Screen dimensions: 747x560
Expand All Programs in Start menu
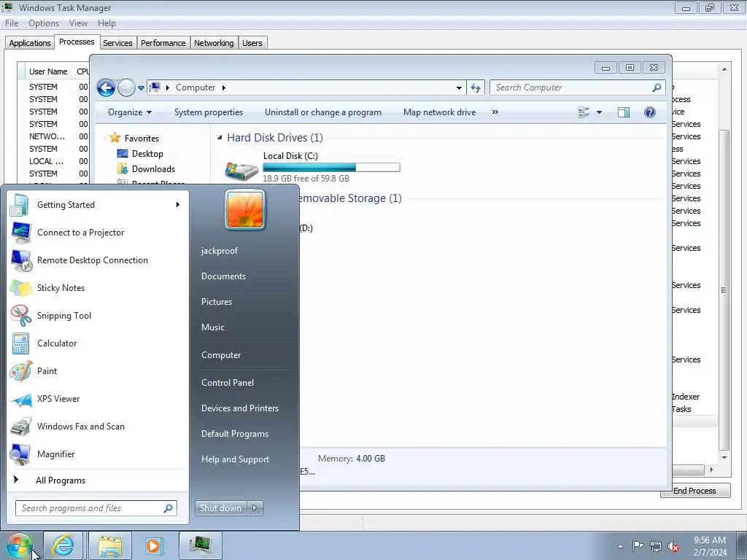(60, 480)
